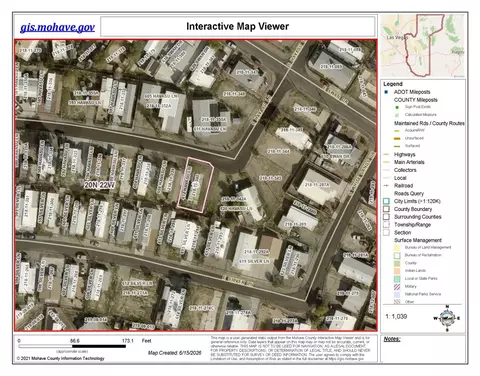
Task: Click the Surface Management legend label
Action: click(x=418, y=240)
